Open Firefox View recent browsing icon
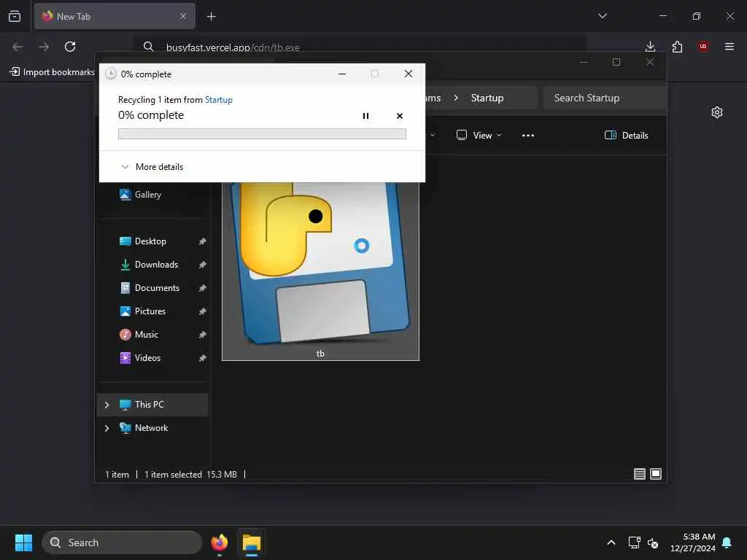The image size is (747, 560). click(15, 16)
